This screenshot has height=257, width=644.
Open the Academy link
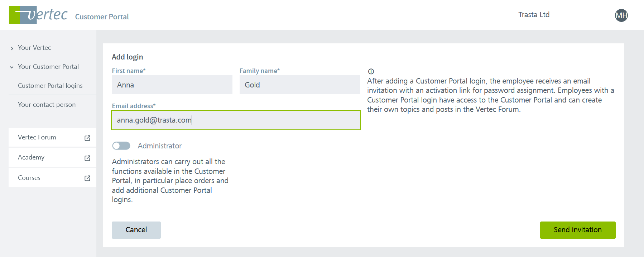click(31, 157)
